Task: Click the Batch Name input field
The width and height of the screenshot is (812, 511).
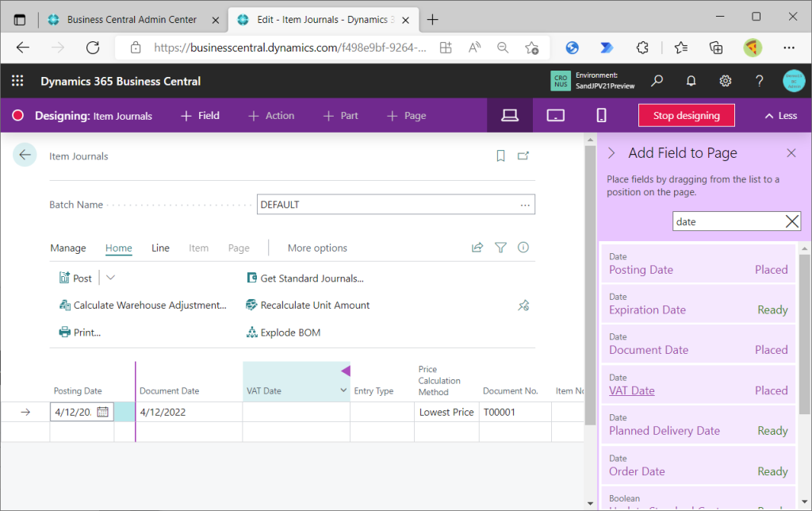Action: tap(396, 205)
